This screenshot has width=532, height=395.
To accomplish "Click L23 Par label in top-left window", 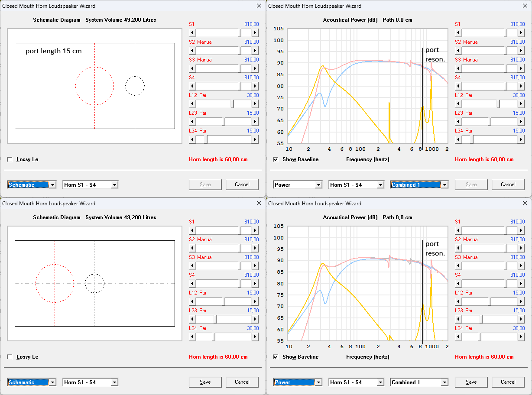I will [198, 113].
